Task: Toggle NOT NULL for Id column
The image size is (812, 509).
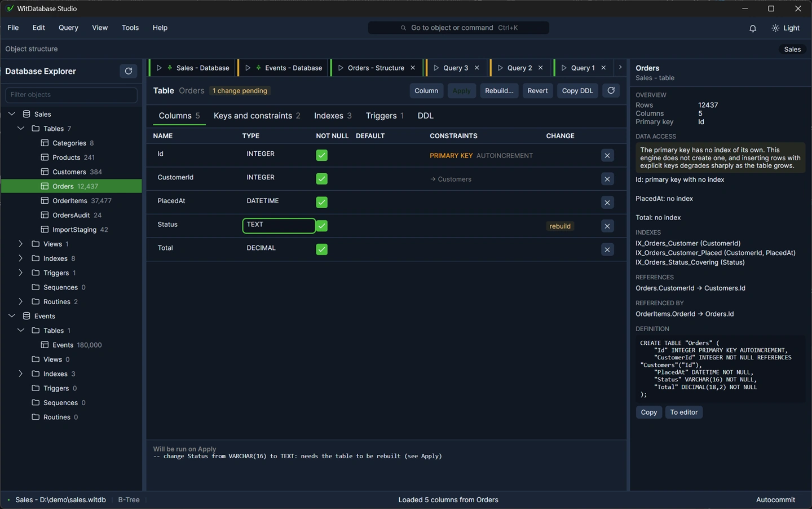Action: [321, 155]
